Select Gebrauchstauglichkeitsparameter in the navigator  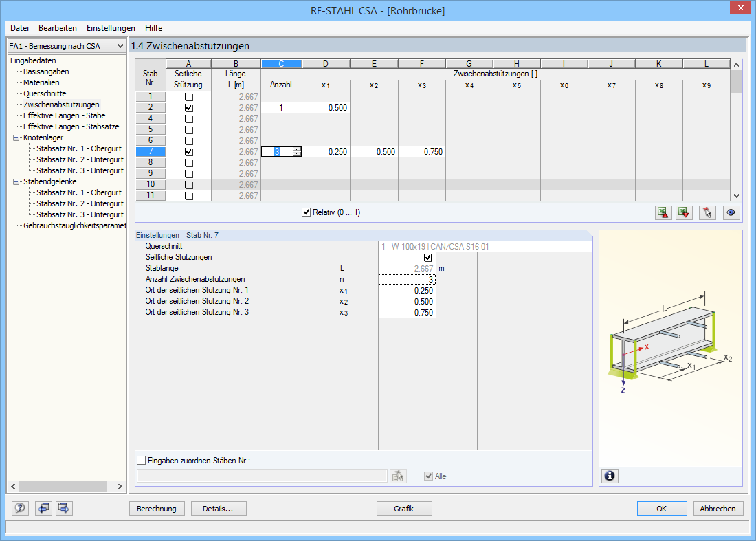click(74, 225)
